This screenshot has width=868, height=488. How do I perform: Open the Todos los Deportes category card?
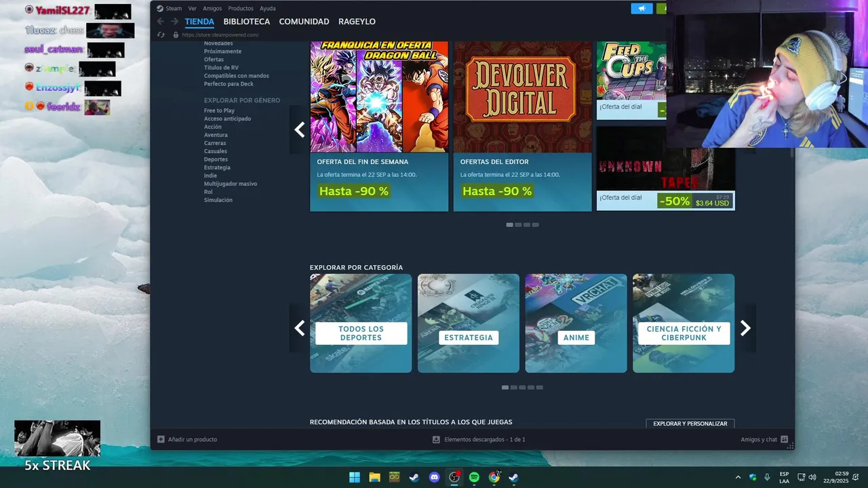click(361, 323)
